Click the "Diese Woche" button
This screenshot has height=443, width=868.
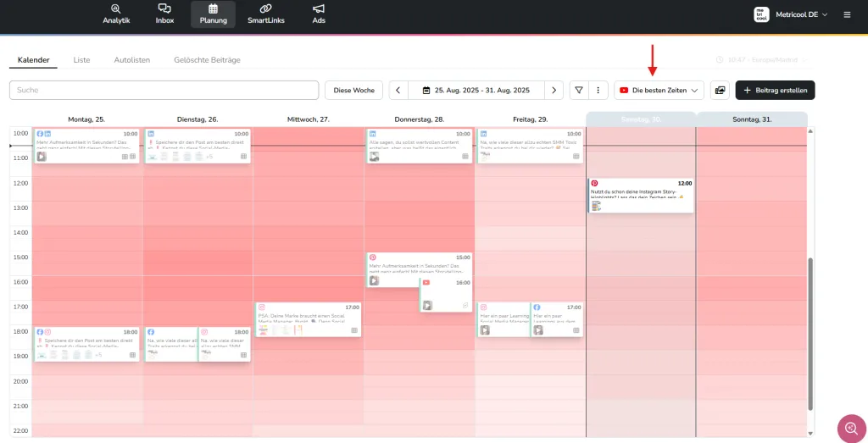[x=353, y=90]
